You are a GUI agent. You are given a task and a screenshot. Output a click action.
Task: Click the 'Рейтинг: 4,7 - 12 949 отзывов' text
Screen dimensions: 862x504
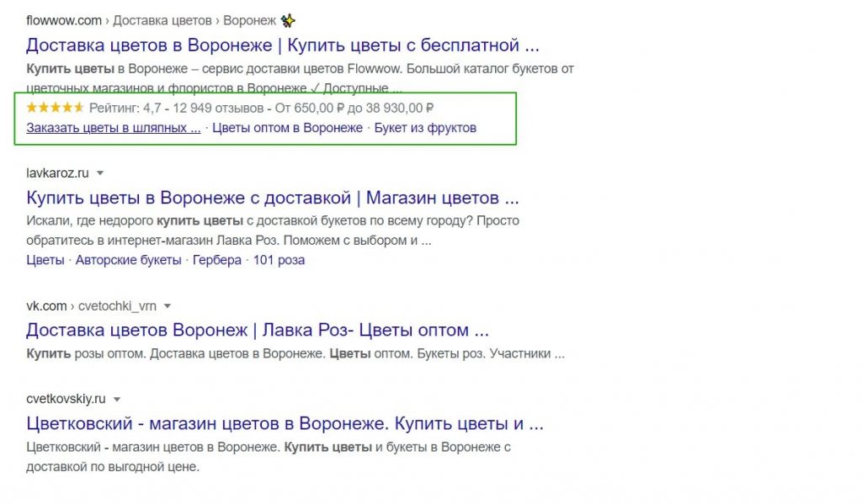click(176, 109)
